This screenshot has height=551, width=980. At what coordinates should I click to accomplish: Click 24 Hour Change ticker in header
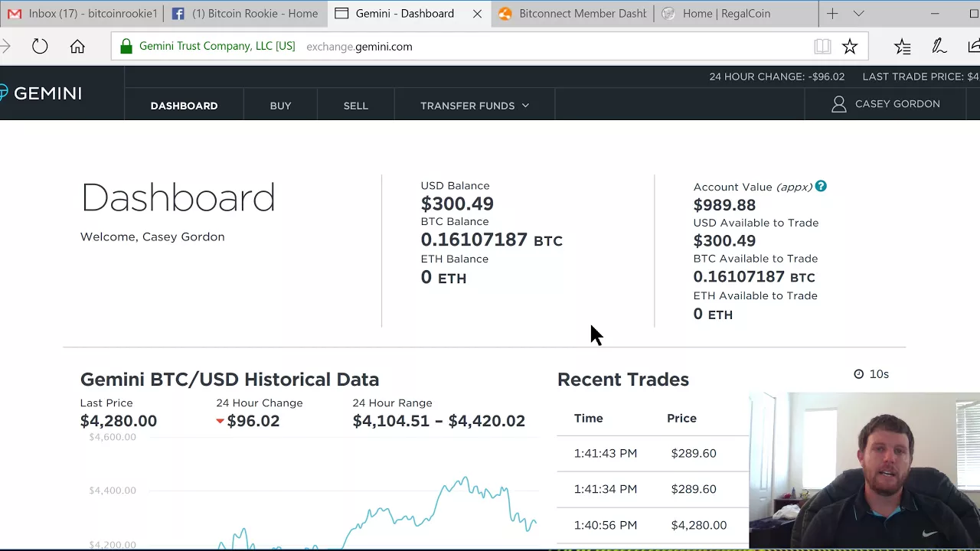[x=776, y=77]
